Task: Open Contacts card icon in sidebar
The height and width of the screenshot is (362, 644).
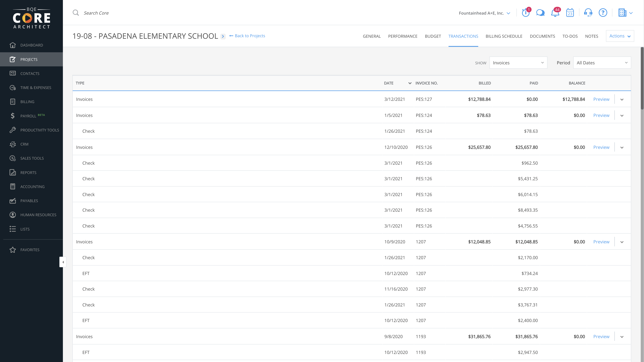Action: 13,73
